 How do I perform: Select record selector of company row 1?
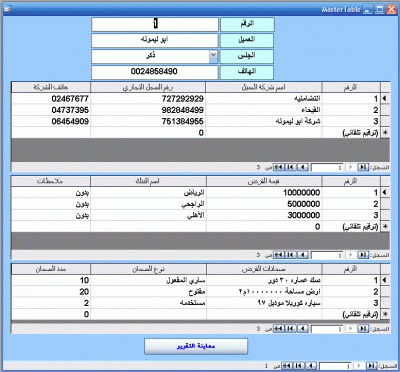385,99
